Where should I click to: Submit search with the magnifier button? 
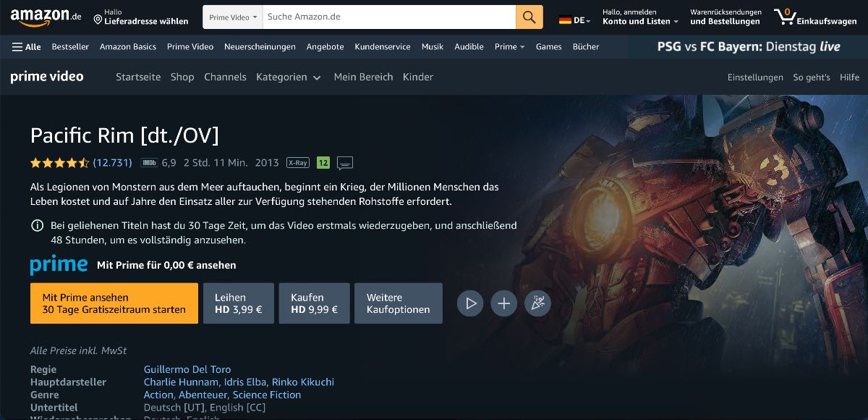(x=529, y=17)
